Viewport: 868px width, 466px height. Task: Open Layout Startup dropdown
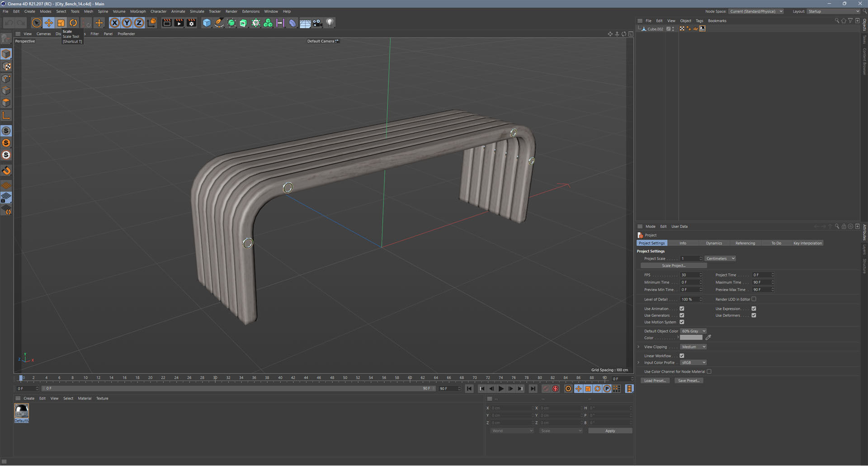[x=834, y=11]
